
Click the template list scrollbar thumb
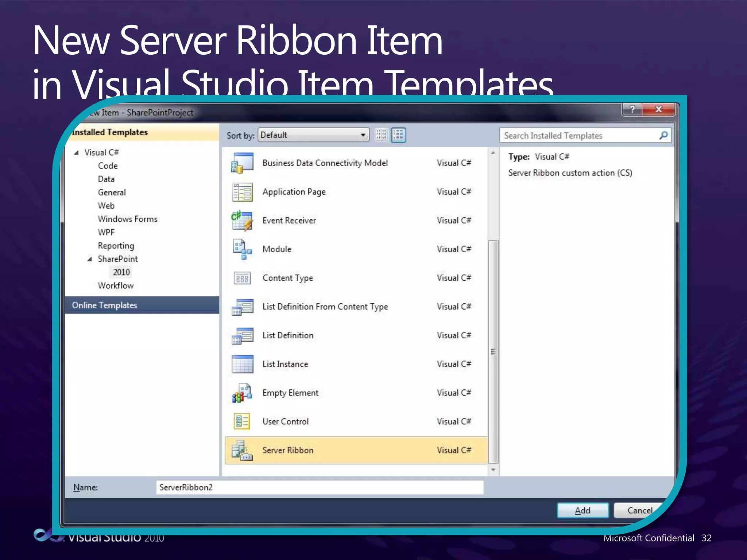click(x=493, y=351)
